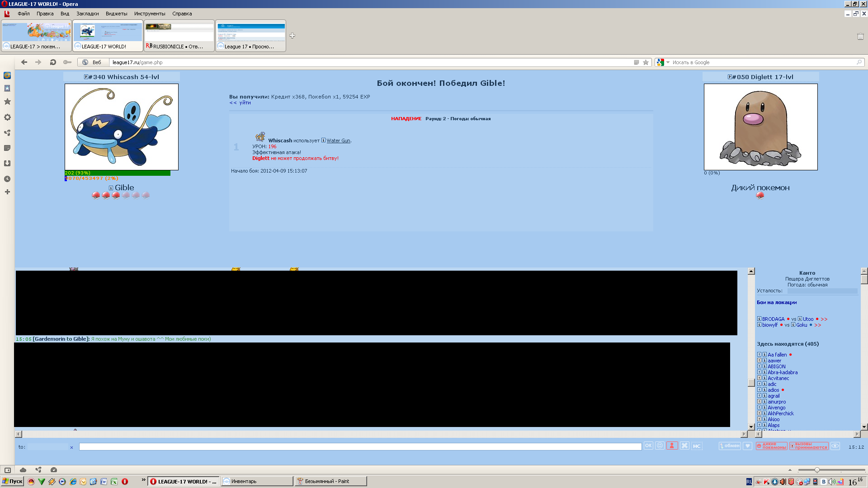The image size is (868, 488).
Task: Click the OK send chat button
Action: pos(648,446)
